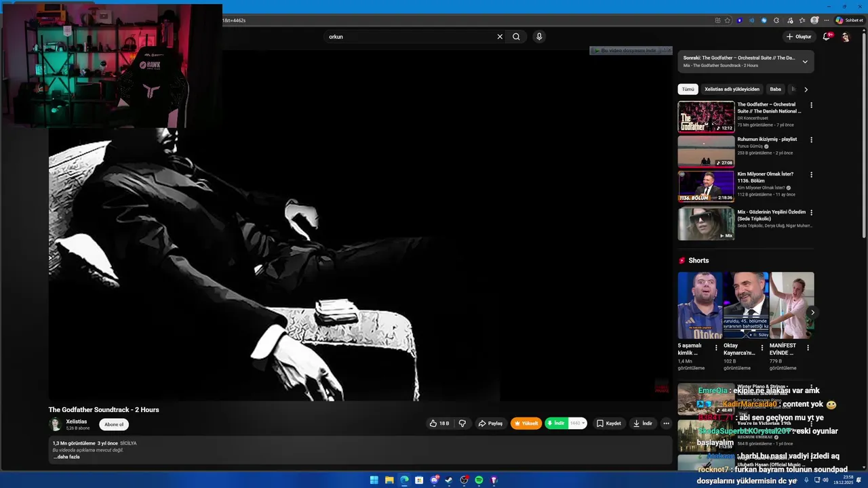Show next filter chips with right arrow
This screenshot has height=488, width=868.
(806, 89)
